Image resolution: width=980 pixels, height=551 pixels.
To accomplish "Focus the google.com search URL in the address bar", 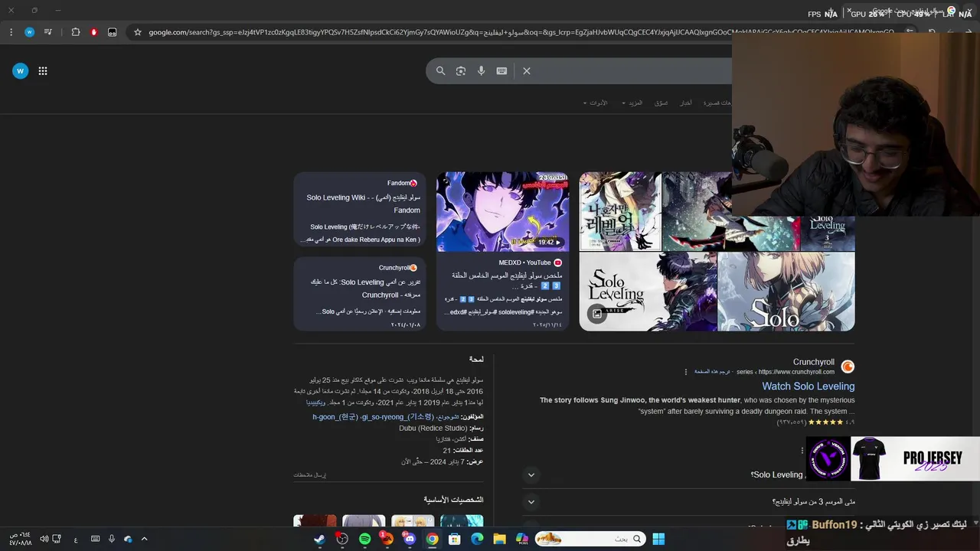I will (521, 32).
